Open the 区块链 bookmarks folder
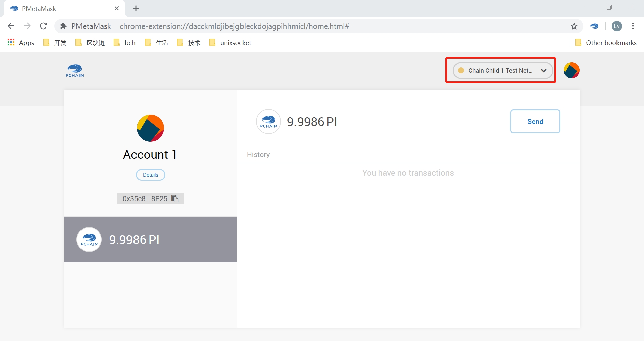 pyautogui.click(x=90, y=43)
